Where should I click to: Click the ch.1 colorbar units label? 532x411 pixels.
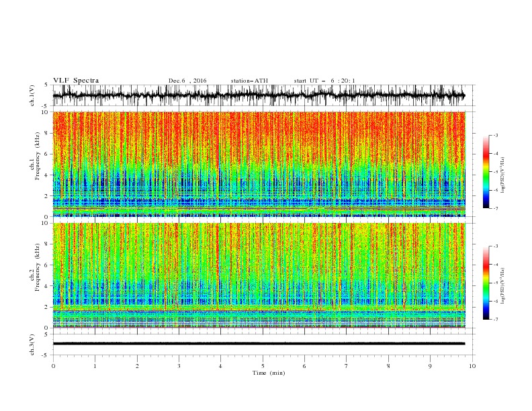point(503,175)
